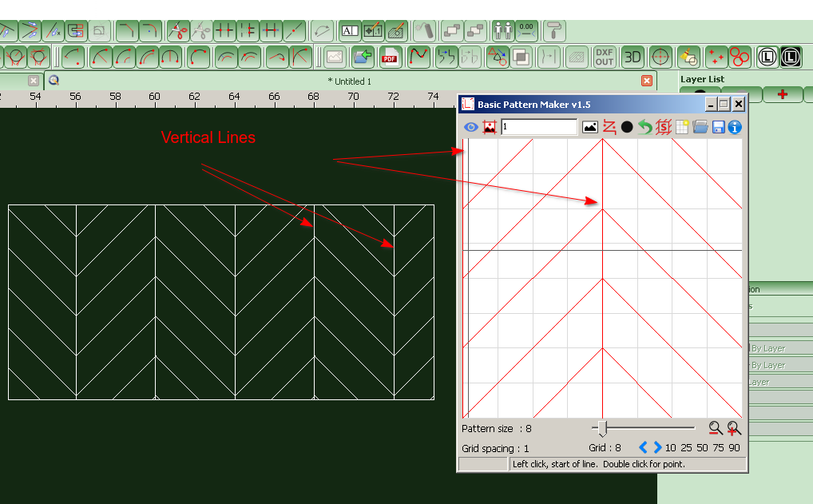This screenshot has width=813, height=504.
Task: Click the red plus in Layer List
Action: 782,94
